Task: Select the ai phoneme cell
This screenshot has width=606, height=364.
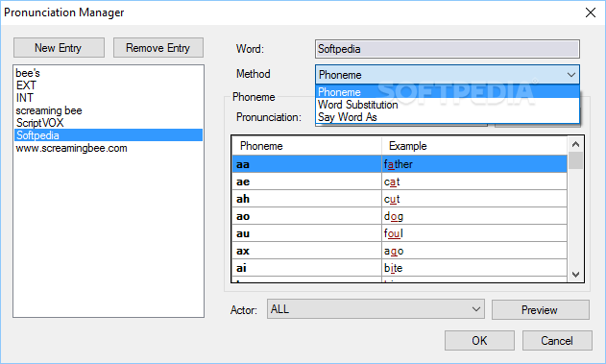Action: coord(307,268)
